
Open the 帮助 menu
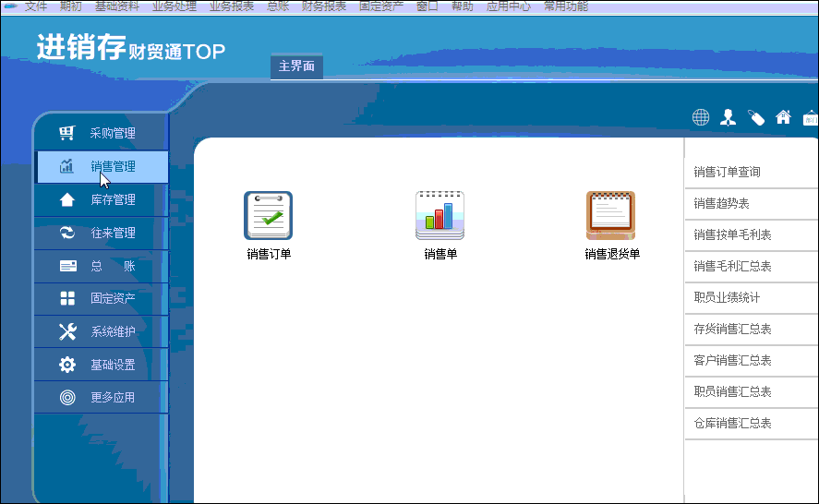tap(463, 6)
